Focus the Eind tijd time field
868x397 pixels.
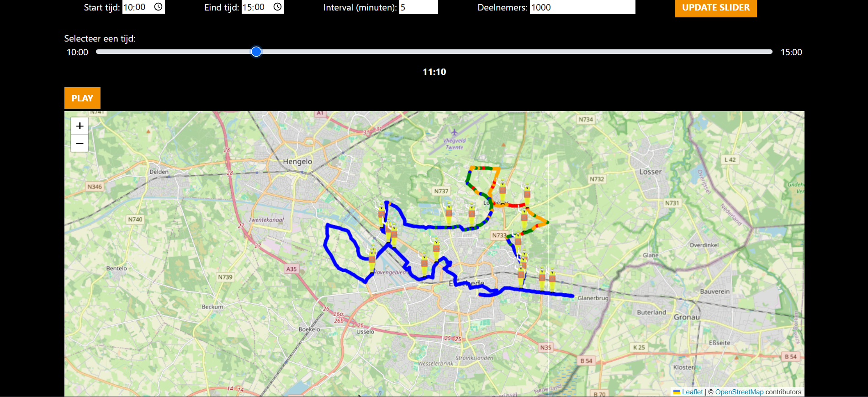coord(263,7)
